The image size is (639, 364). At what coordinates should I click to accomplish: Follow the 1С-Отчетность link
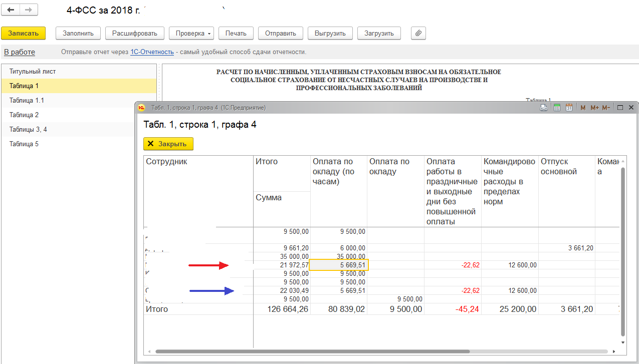coord(152,52)
